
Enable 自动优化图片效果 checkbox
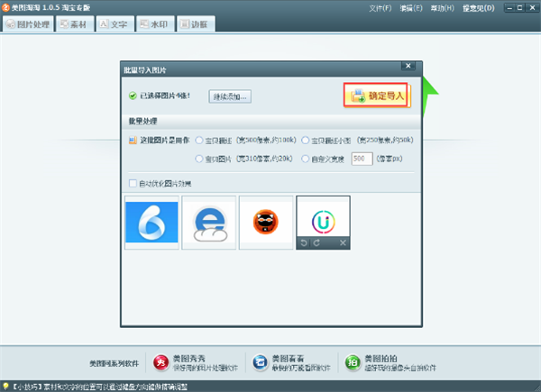click(133, 184)
